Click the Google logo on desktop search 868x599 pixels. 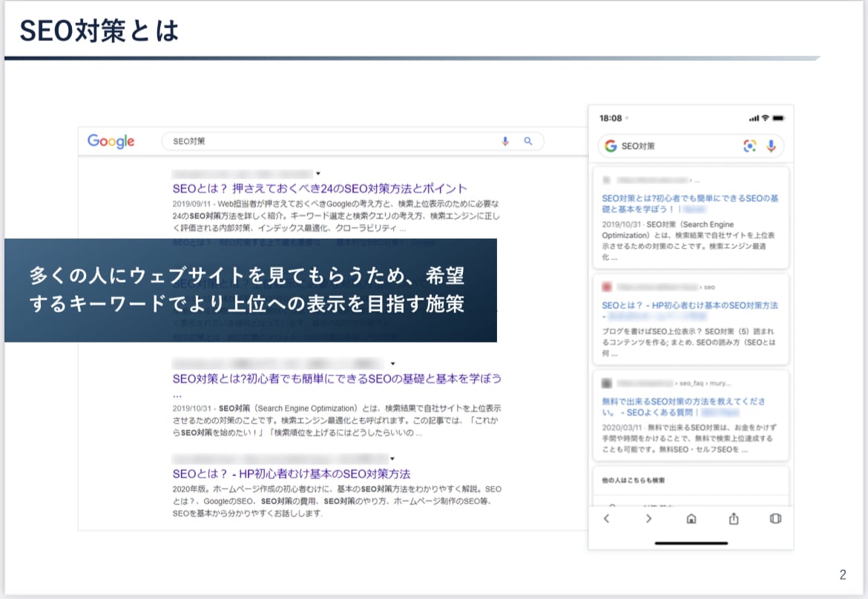tap(111, 142)
